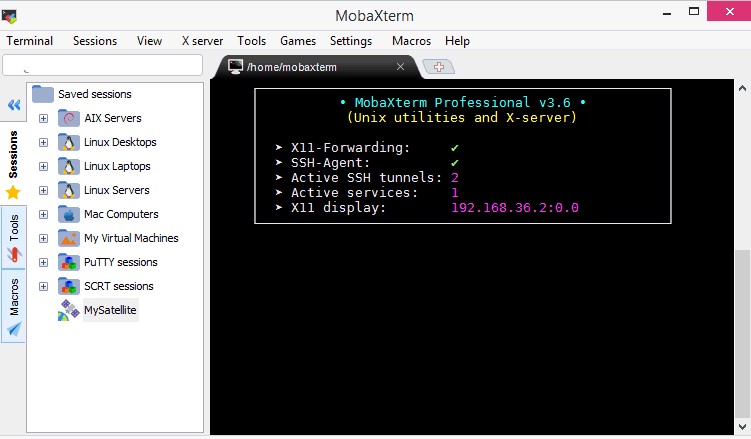
Task: Close the /home/mobaxterm tab
Action: [x=400, y=67]
